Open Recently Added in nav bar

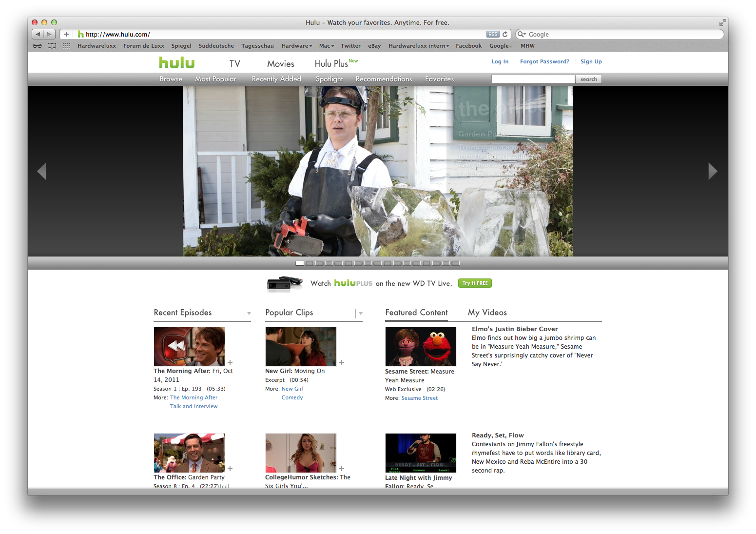tap(276, 79)
